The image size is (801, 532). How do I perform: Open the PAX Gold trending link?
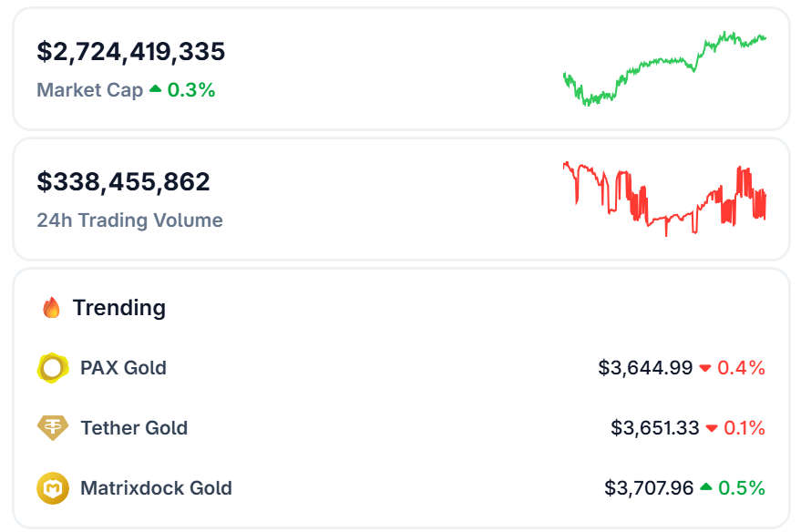123,368
